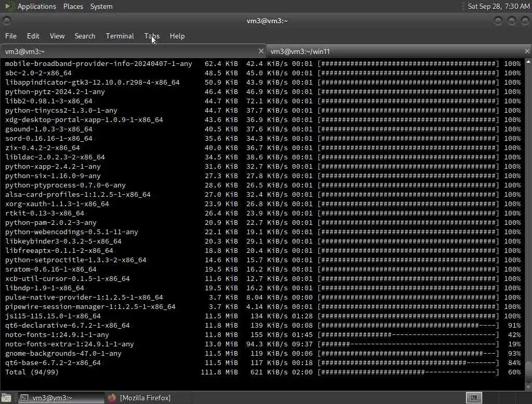
Task: Click 'python-pytz-2024.2-1-any' text
Action: 55,91
